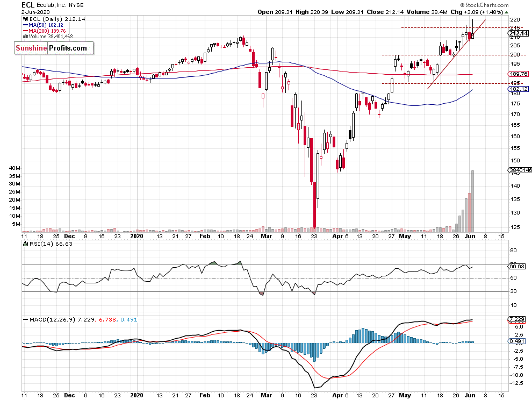Click the green RSI area icon

coord(25,244)
